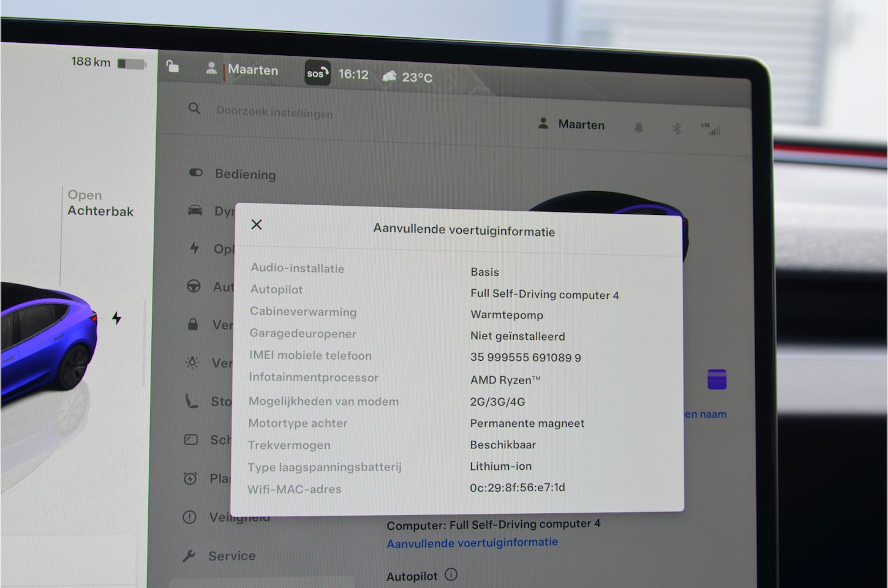The image size is (888, 588).
Task: Tap the battery level indicator
Action: pos(131,64)
